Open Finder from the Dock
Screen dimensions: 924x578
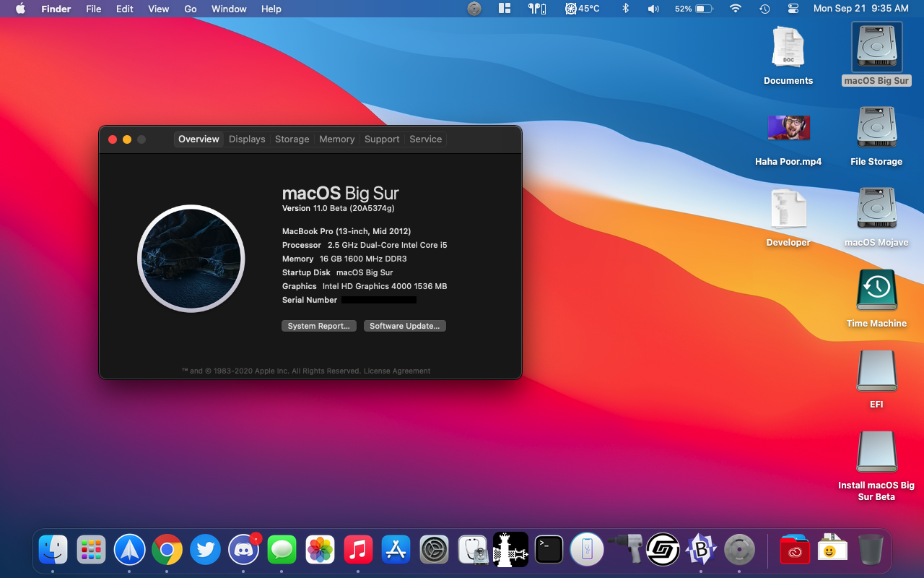pos(53,550)
